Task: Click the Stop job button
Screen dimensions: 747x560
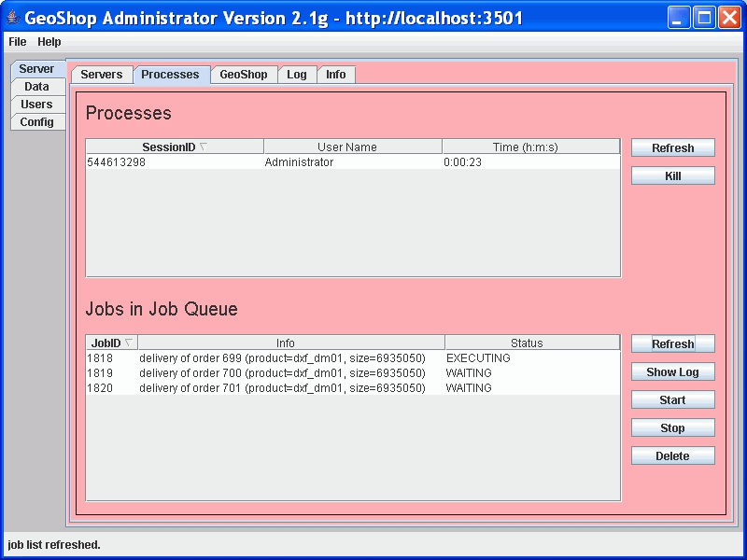Action: [672, 428]
